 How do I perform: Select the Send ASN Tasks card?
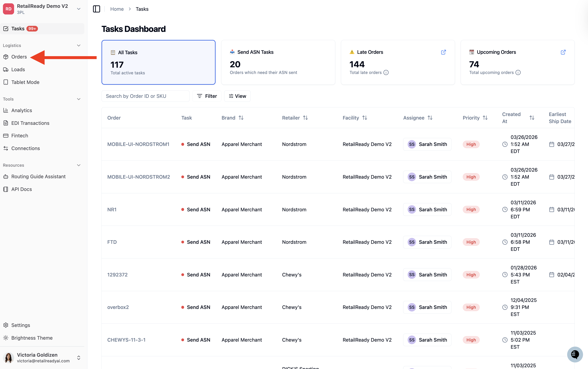pyautogui.click(x=278, y=62)
